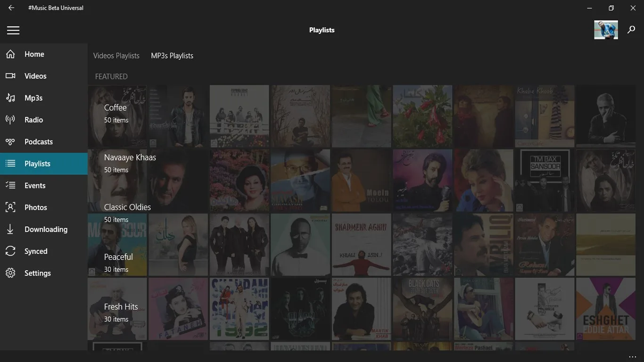This screenshot has width=644, height=362.
Task: Click the Photos person-frame icon
Action: click(10, 207)
